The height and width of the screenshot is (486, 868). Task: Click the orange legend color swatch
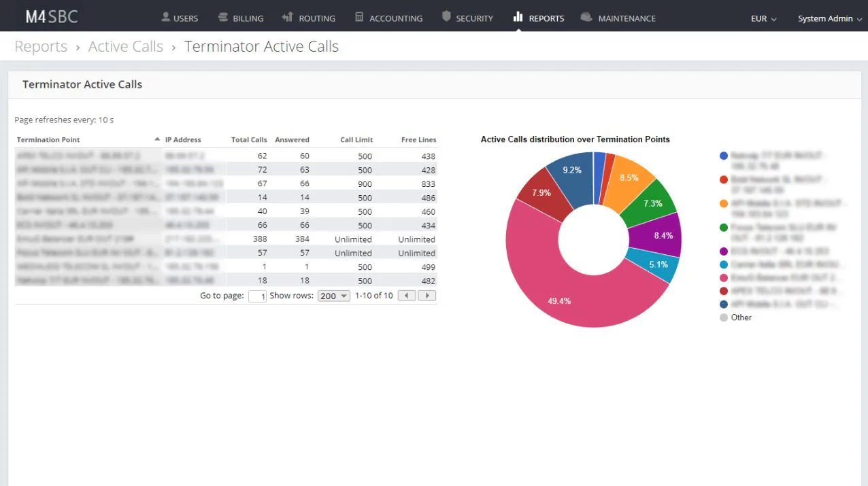point(724,204)
